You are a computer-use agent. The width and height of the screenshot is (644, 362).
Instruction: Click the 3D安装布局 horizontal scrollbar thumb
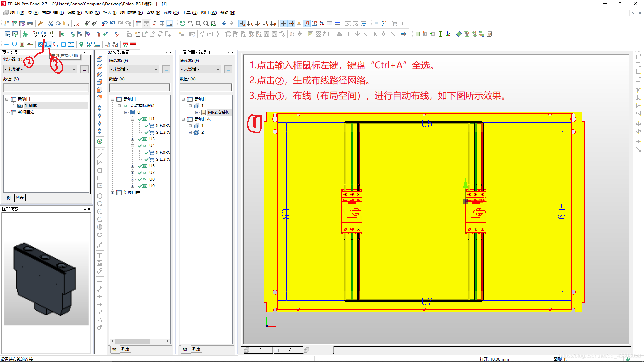point(133,341)
